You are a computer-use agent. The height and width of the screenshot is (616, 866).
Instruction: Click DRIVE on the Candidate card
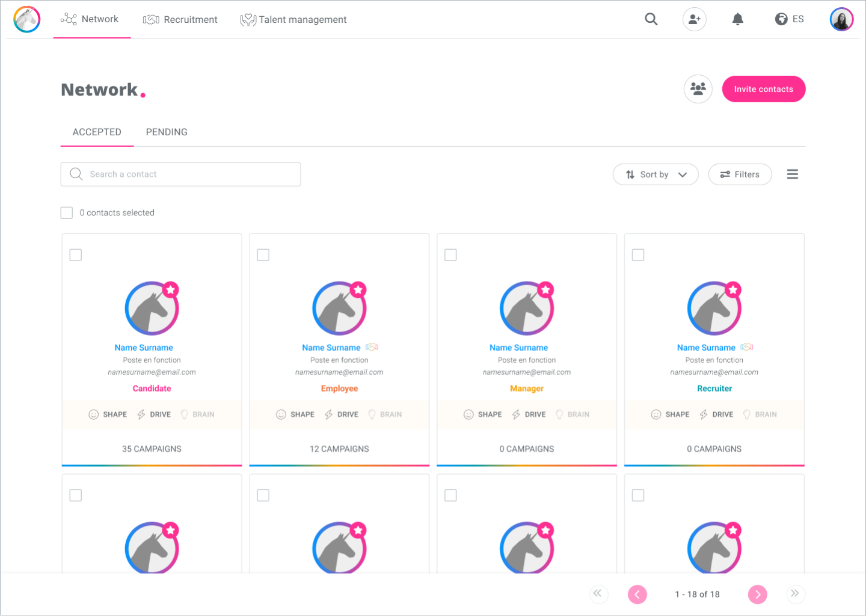tap(154, 414)
